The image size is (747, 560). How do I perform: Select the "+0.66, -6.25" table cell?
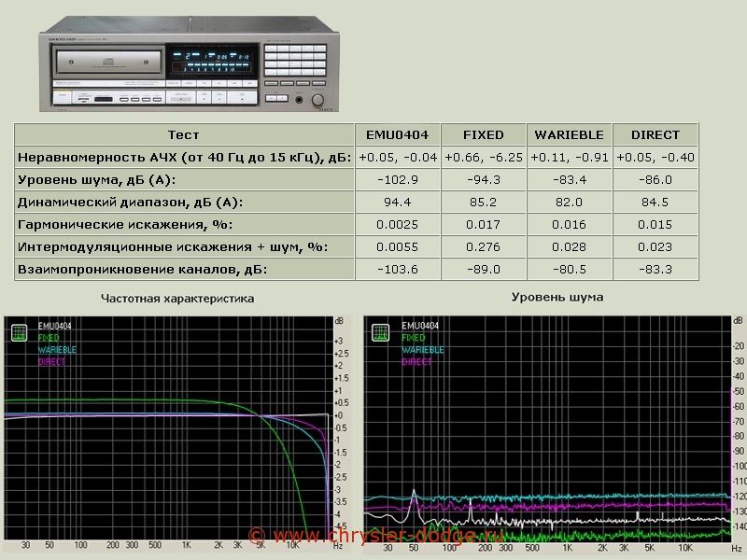point(484,157)
